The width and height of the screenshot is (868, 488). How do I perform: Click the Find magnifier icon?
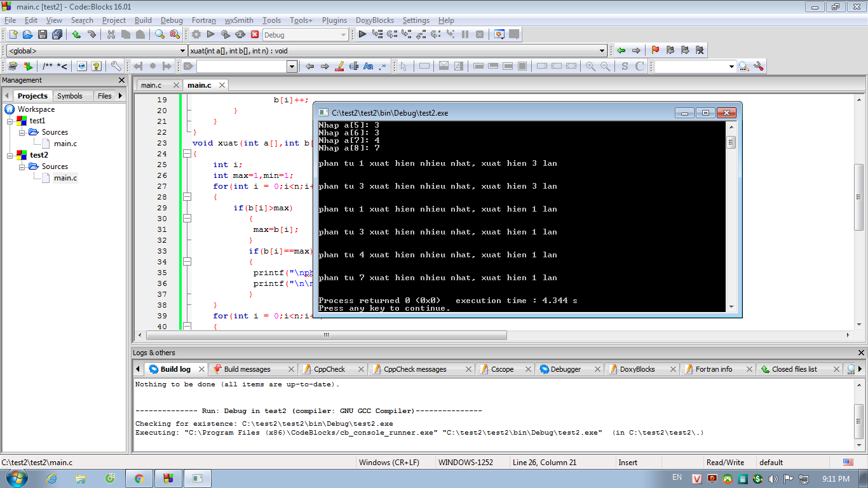pyautogui.click(x=159, y=34)
